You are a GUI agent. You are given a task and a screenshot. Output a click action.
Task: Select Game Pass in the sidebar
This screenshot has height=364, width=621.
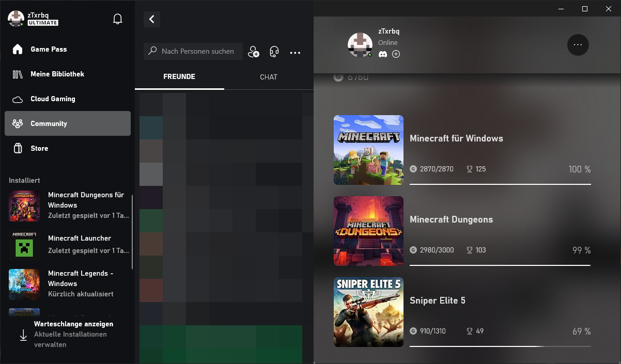coord(68,49)
